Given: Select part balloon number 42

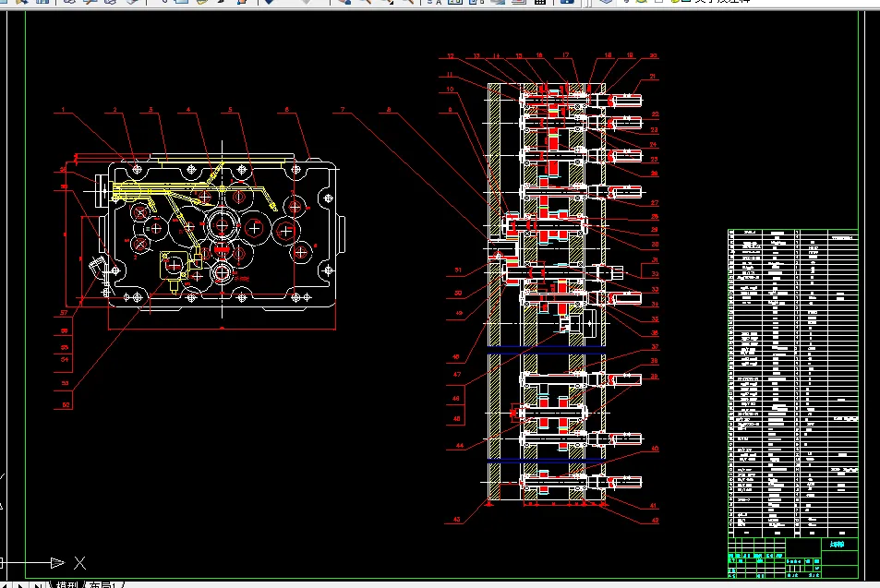Looking at the screenshot, I should coord(655,521).
